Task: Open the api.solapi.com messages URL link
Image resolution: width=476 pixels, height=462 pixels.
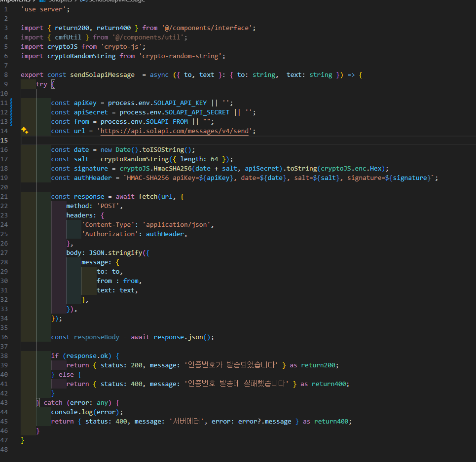Action: tap(175, 131)
